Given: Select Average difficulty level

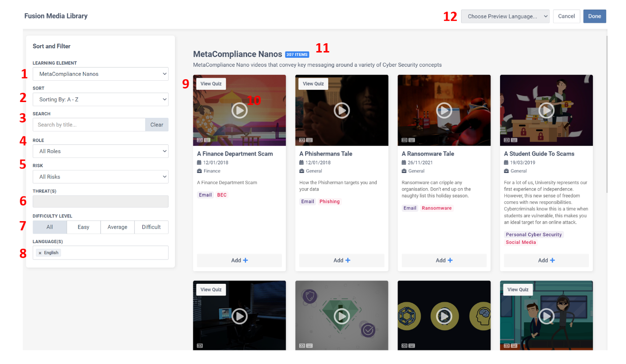Looking at the screenshot, I should [118, 227].
